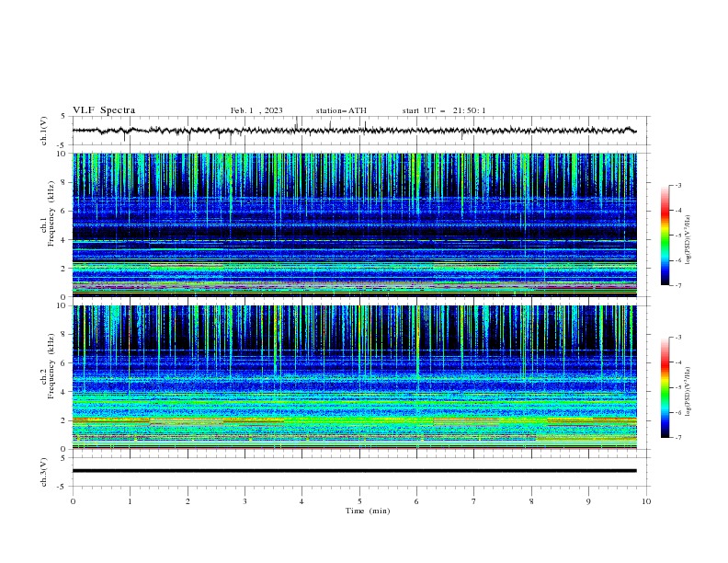Click the "5" tick on the time axis
This screenshot has width=728, height=563.
point(359,501)
